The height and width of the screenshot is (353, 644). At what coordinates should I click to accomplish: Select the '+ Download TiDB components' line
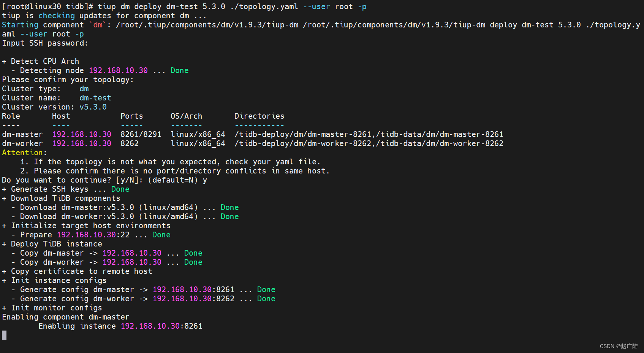61,198
